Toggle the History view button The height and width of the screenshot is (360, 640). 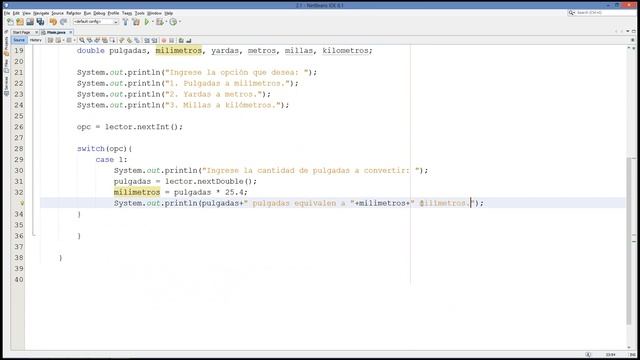tap(36, 40)
